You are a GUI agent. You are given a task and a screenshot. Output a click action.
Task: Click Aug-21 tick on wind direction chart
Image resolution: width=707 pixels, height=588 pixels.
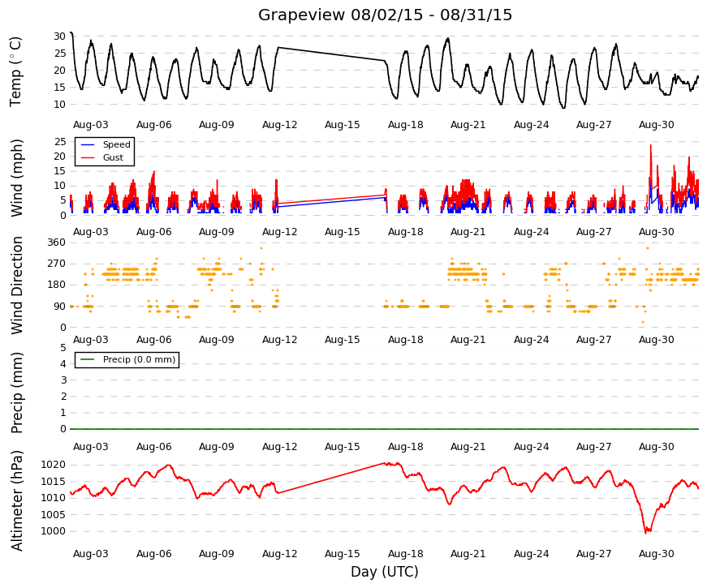point(468,340)
